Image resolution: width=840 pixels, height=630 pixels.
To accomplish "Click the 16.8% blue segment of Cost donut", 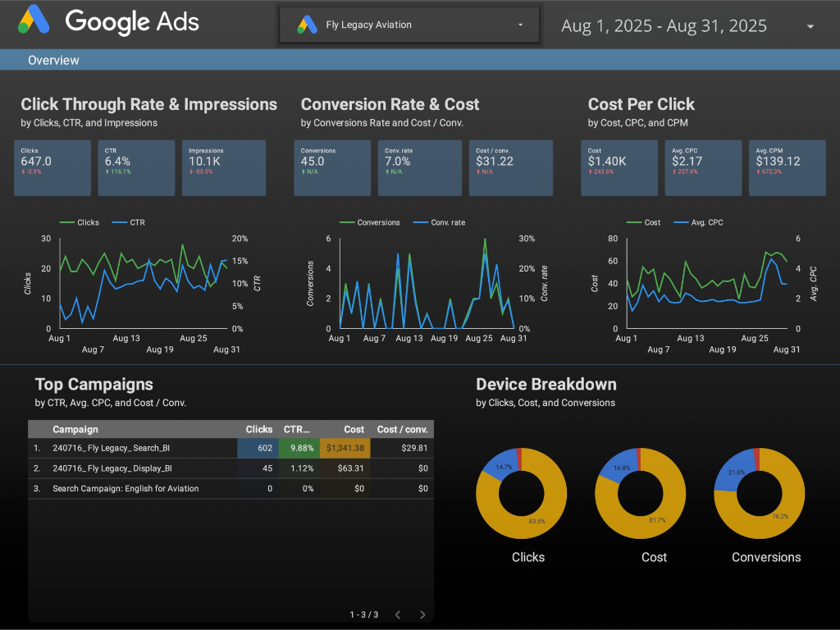I will pyautogui.click(x=620, y=466).
